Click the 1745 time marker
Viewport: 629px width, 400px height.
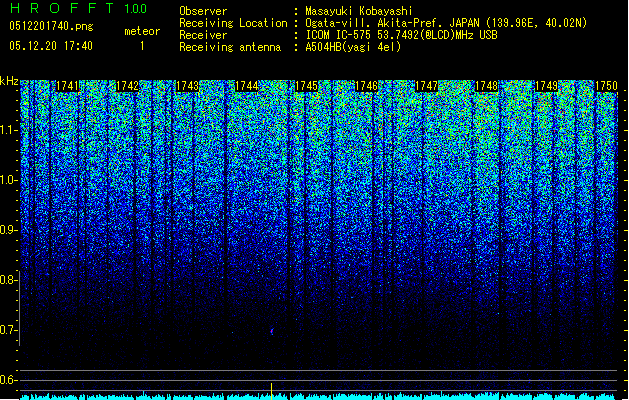306,86
